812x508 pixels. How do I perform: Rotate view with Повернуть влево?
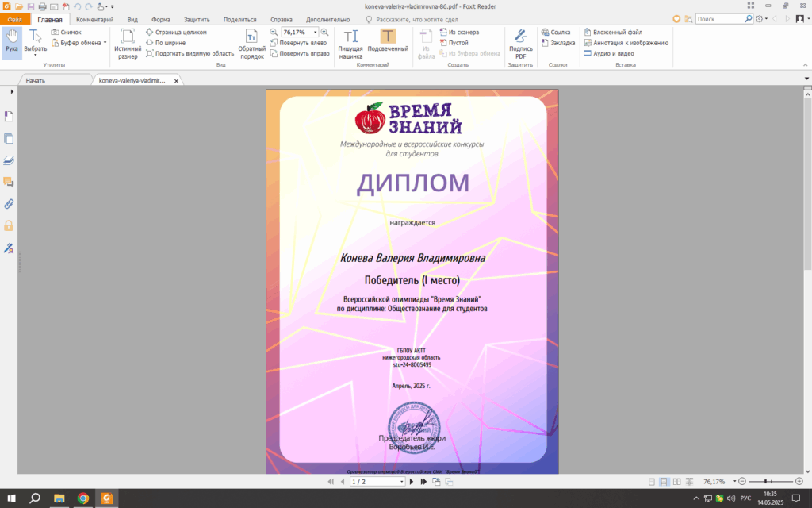click(299, 43)
